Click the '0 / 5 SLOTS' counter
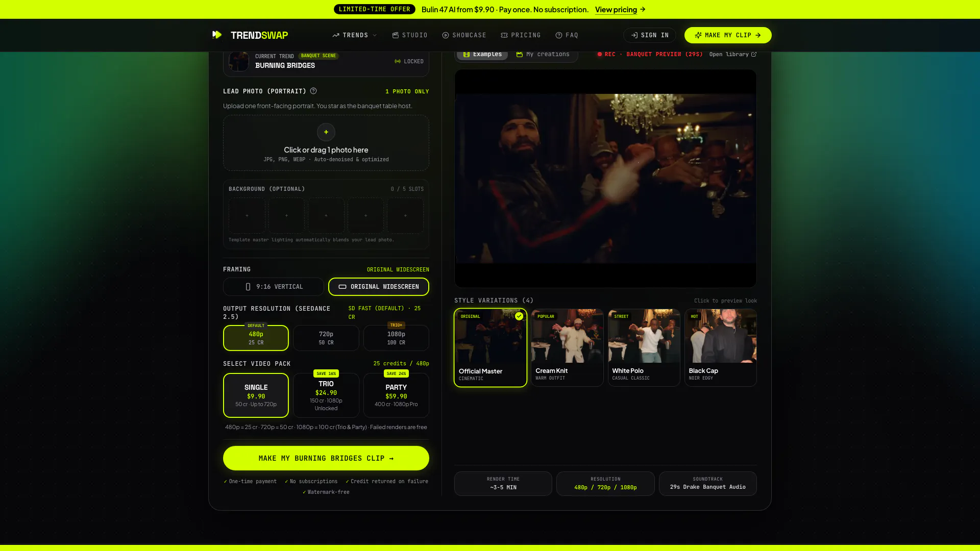The image size is (980, 551). pyautogui.click(x=407, y=189)
